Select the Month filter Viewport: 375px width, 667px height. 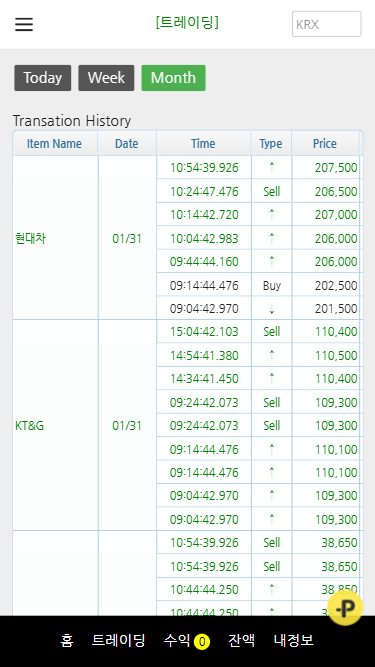pyautogui.click(x=173, y=78)
